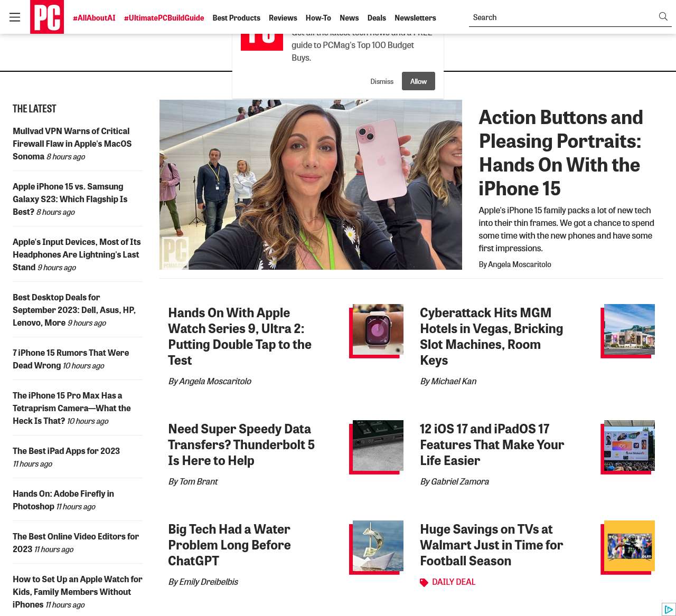Open Mullvad VPN firewall flaw story
676x616 pixels.
(72, 144)
